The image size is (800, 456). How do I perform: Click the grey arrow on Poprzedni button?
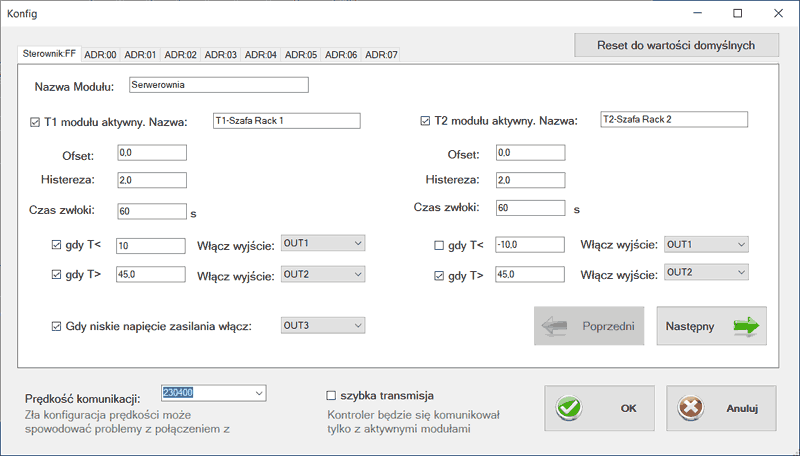point(557,326)
